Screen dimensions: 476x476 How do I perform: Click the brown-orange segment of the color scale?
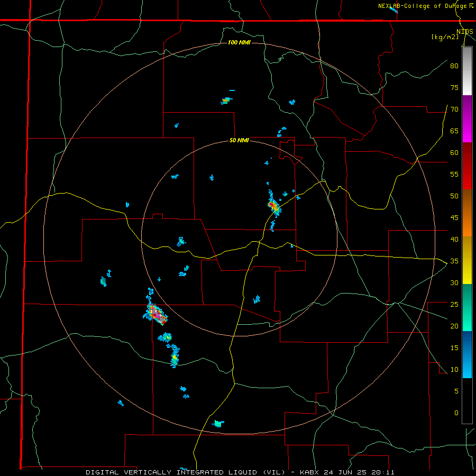[467, 213]
